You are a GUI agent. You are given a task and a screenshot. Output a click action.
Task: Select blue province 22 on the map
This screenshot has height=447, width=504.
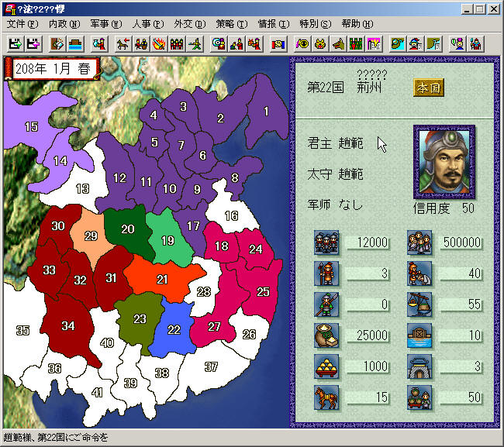[174, 329]
